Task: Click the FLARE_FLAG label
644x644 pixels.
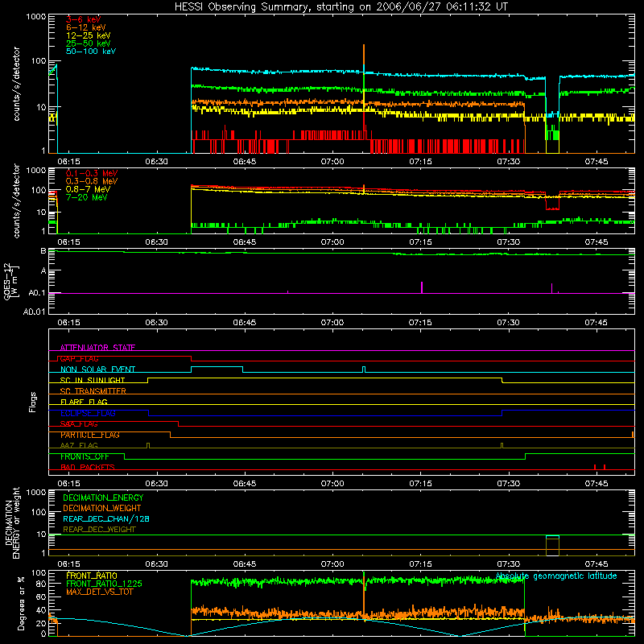Action: 84,402
